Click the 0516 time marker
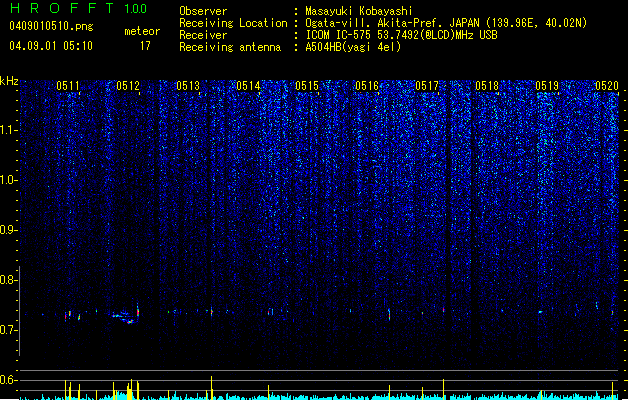Viewport: 629px width, 400px height. [x=367, y=86]
